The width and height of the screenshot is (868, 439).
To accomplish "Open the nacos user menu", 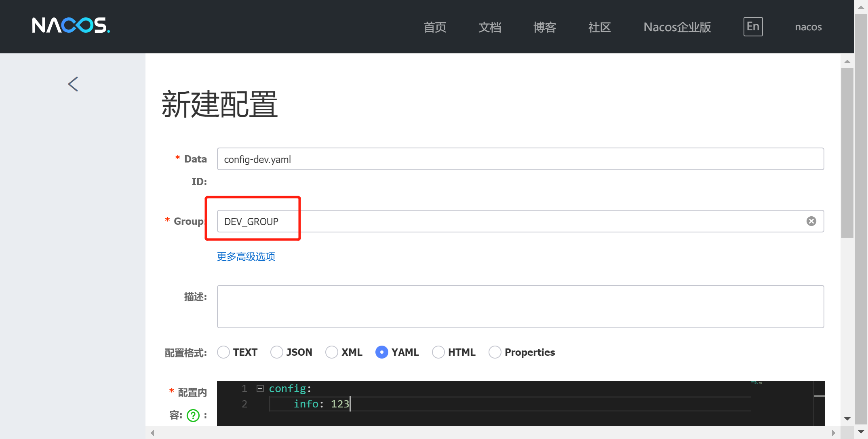I will pyautogui.click(x=808, y=27).
